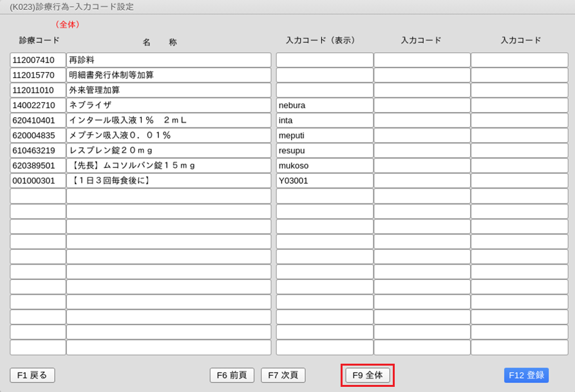Select the inta input code field
Image resolution: width=575 pixels, height=392 pixels.
coord(325,120)
